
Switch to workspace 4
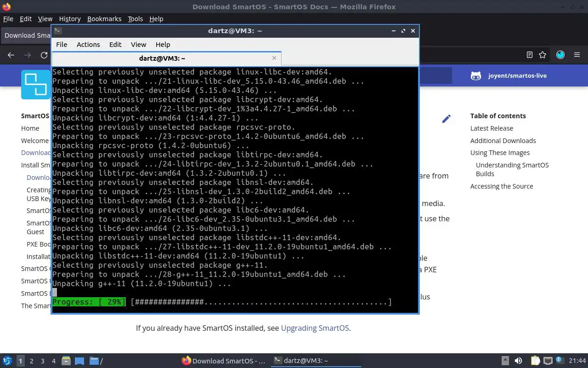tap(54, 361)
